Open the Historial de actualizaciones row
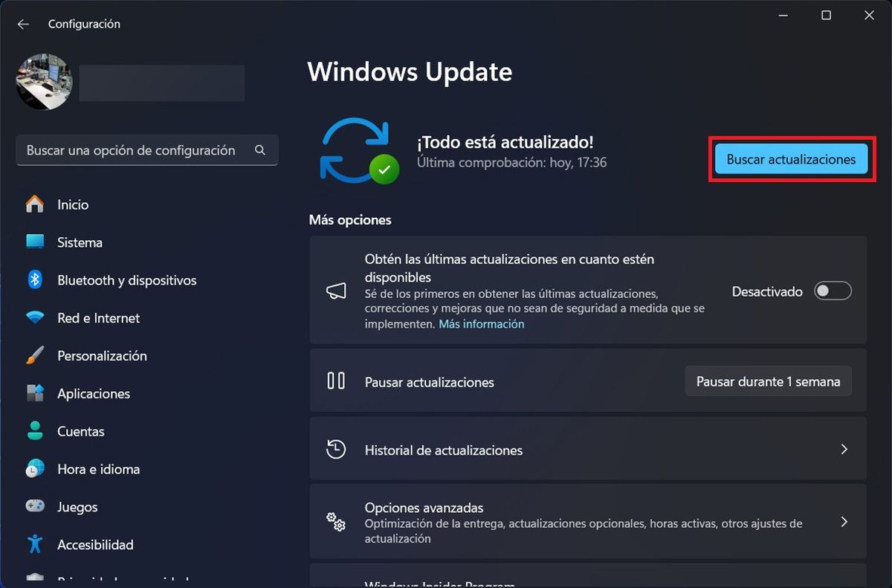This screenshot has height=588, width=892. 588,449
